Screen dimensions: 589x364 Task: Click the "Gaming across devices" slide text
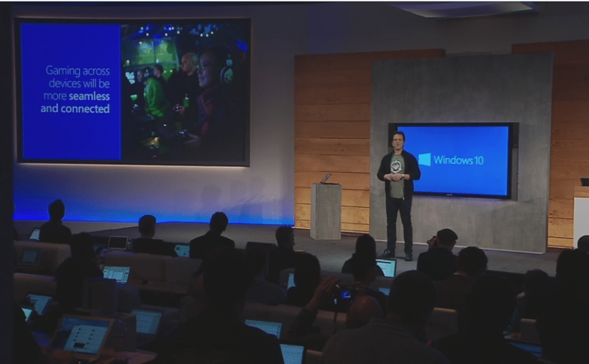coord(78,76)
